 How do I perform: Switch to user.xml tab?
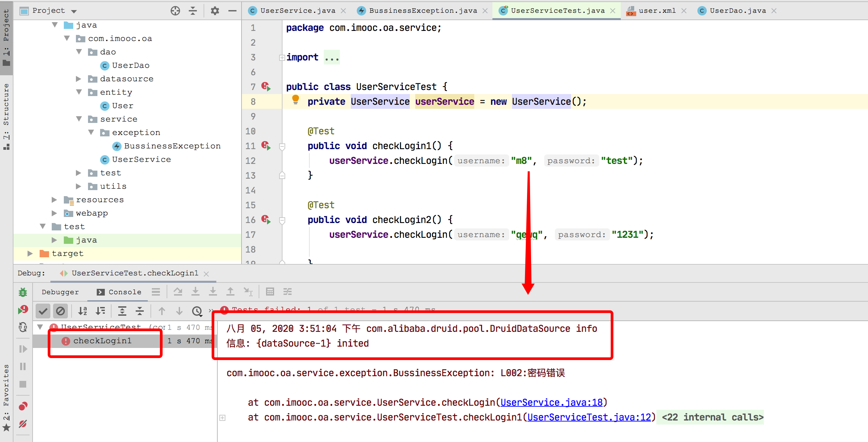point(657,11)
